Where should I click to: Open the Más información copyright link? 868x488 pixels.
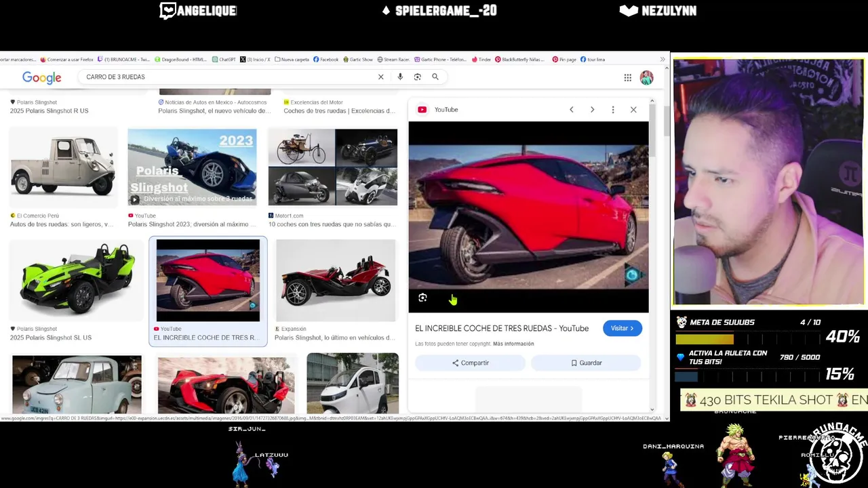point(513,344)
